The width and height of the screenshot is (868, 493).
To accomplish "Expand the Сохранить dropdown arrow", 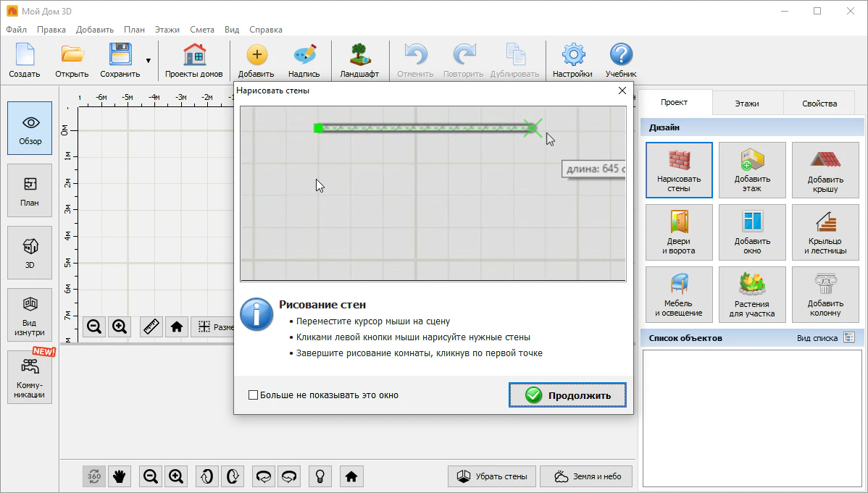I will coord(149,61).
